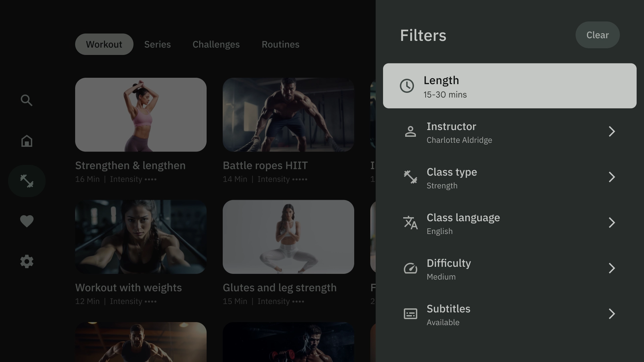Switch to the Series tab
The image size is (644, 362).
click(157, 44)
